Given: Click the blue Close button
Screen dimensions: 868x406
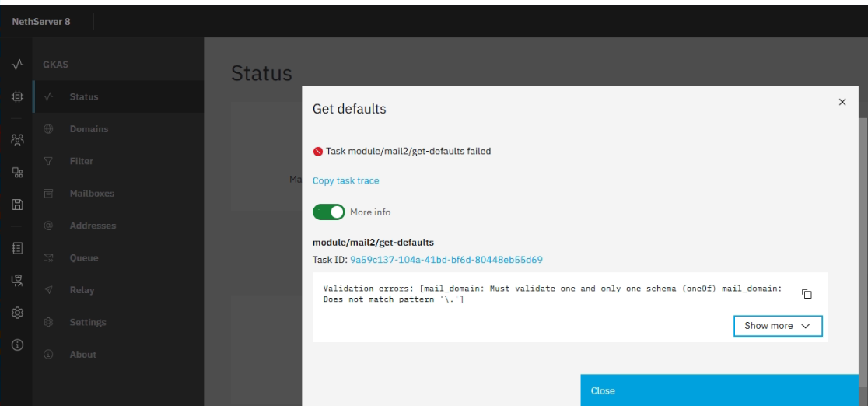Looking at the screenshot, I should [x=719, y=390].
